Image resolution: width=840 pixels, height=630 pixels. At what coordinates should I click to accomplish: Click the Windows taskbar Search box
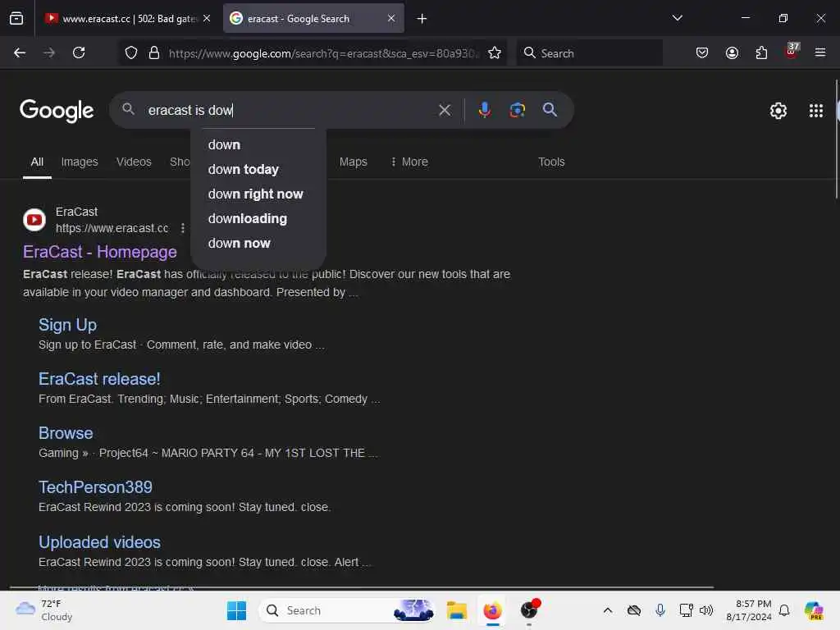coord(347,610)
